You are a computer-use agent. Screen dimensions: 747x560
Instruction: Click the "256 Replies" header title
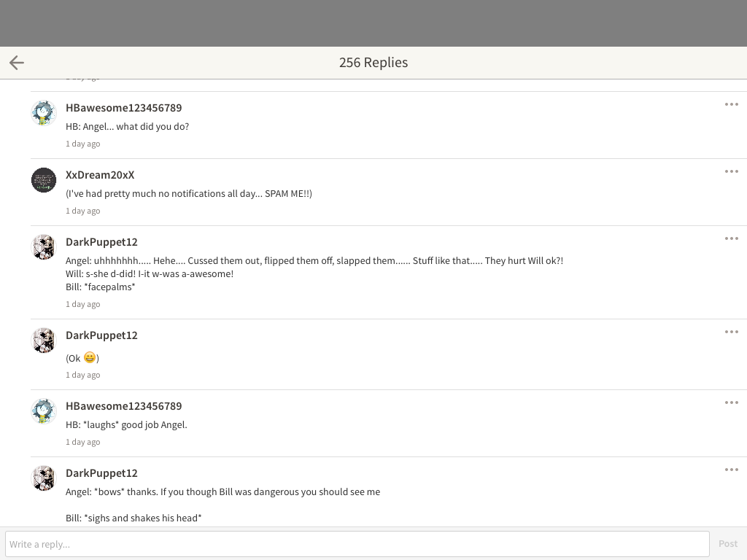point(373,63)
